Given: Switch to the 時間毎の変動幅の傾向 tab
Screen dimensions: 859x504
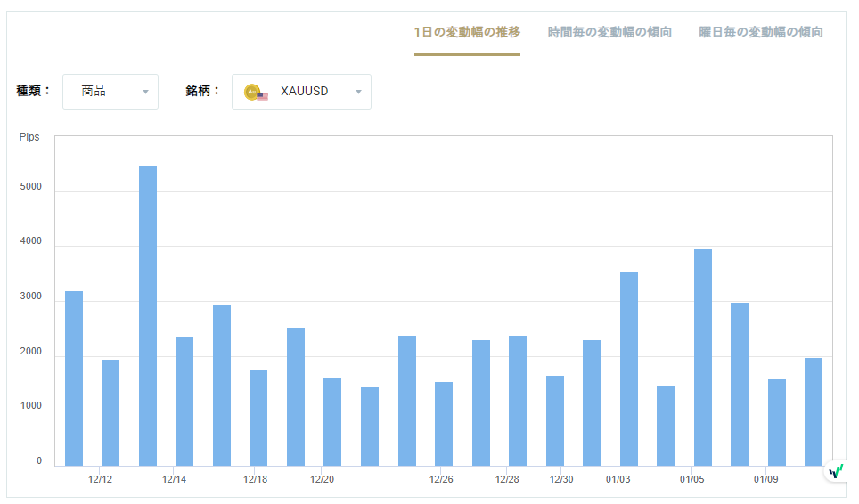Looking at the screenshot, I should pyautogui.click(x=609, y=32).
